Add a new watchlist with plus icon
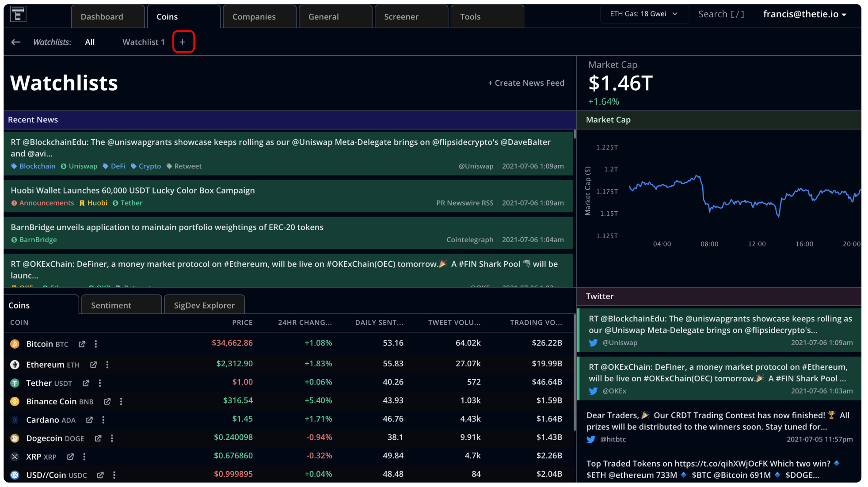 point(183,42)
